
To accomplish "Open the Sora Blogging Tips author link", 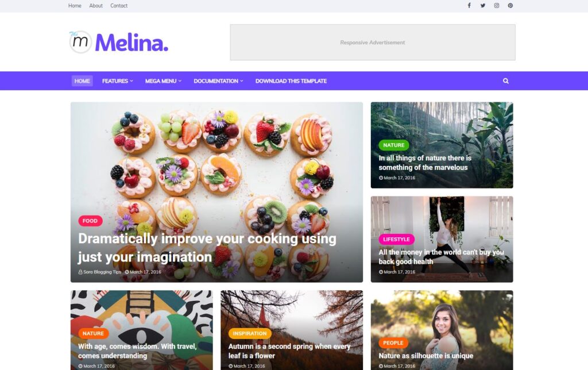I will [100, 272].
